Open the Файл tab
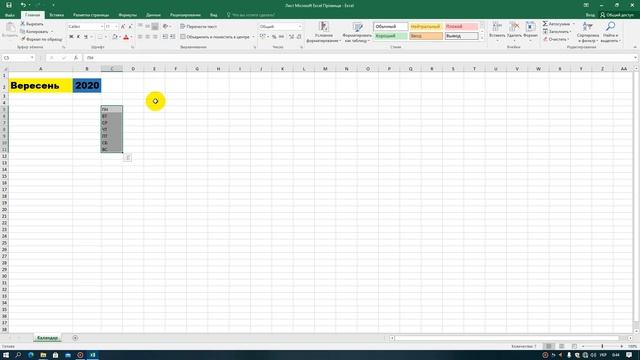The width and height of the screenshot is (640, 360). tap(10, 15)
